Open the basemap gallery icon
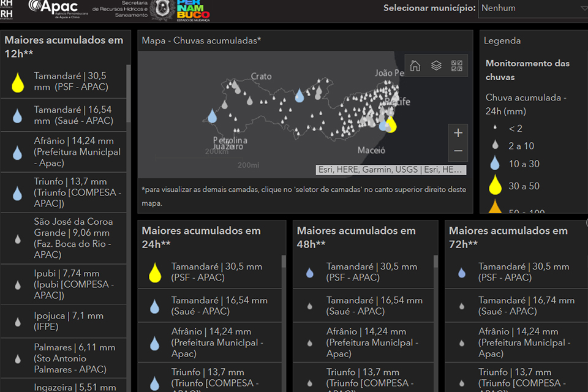The image size is (588, 392). 456,66
